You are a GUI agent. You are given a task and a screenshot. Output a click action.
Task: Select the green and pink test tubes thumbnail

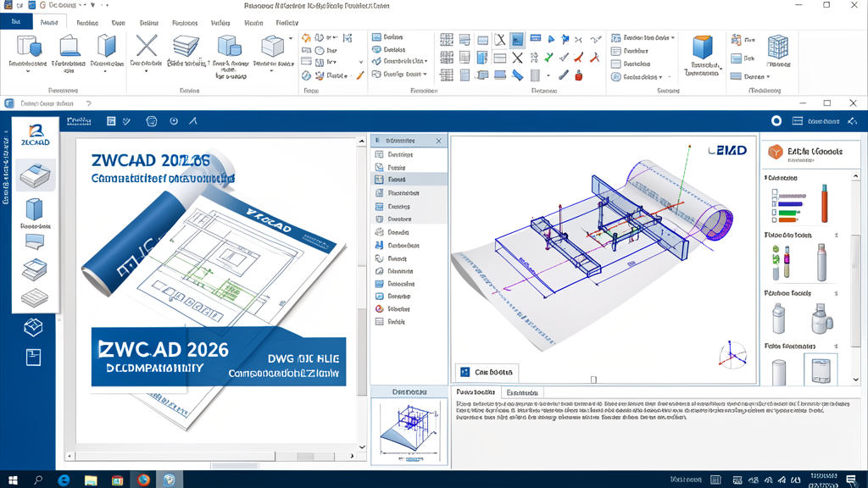pos(781,263)
